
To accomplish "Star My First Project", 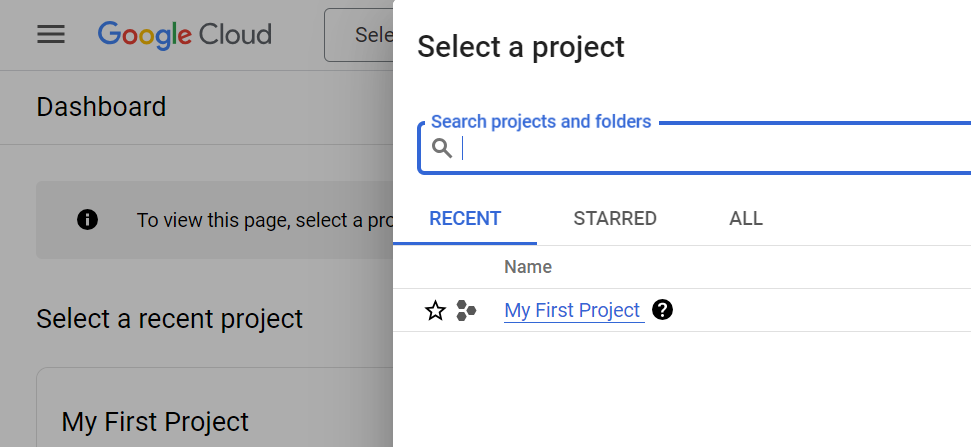I will click(435, 311).
